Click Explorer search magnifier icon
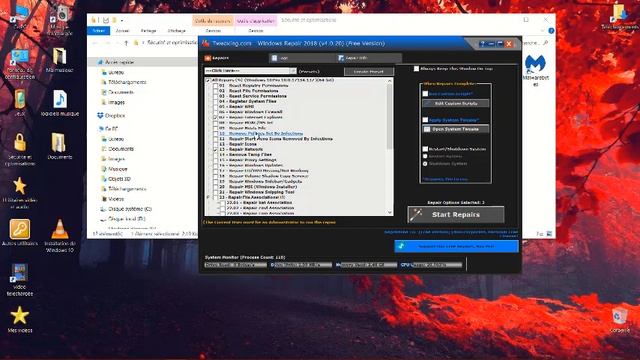 (x=546, y=42)
